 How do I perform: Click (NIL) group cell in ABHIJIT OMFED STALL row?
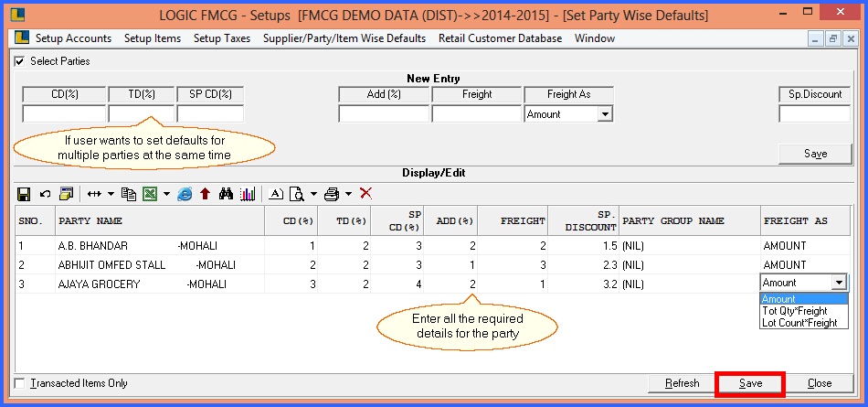tap(690, 265)
